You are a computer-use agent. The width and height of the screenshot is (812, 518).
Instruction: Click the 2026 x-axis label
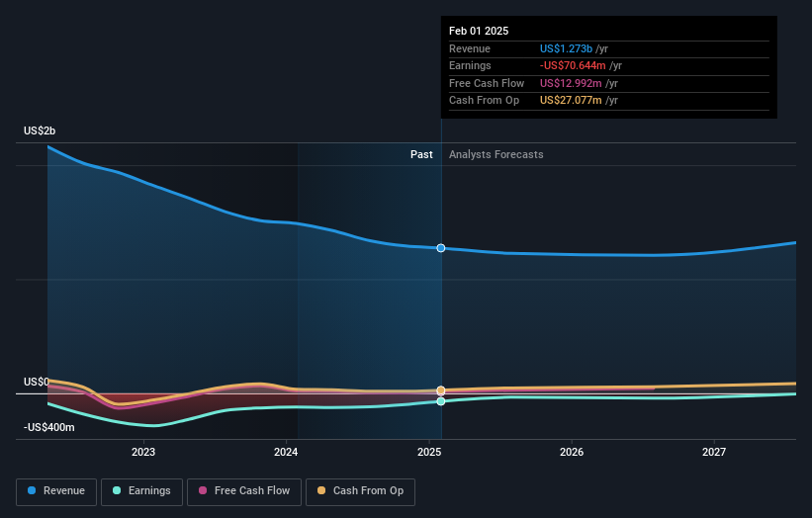(x=572, y=452)
